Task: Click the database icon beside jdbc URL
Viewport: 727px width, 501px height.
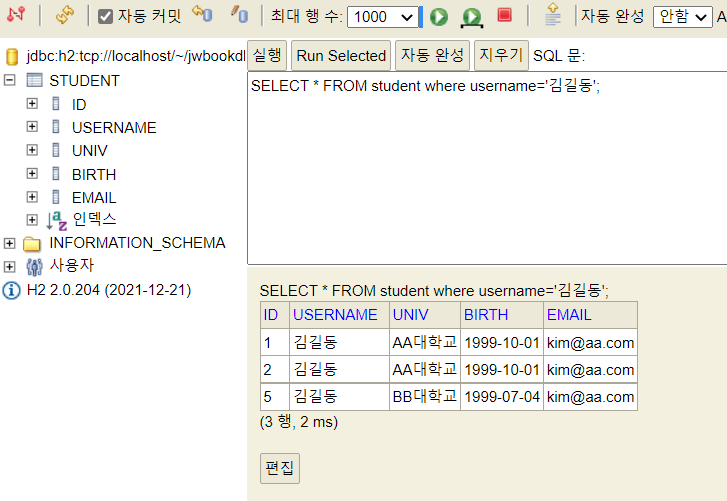Action: 12,57
